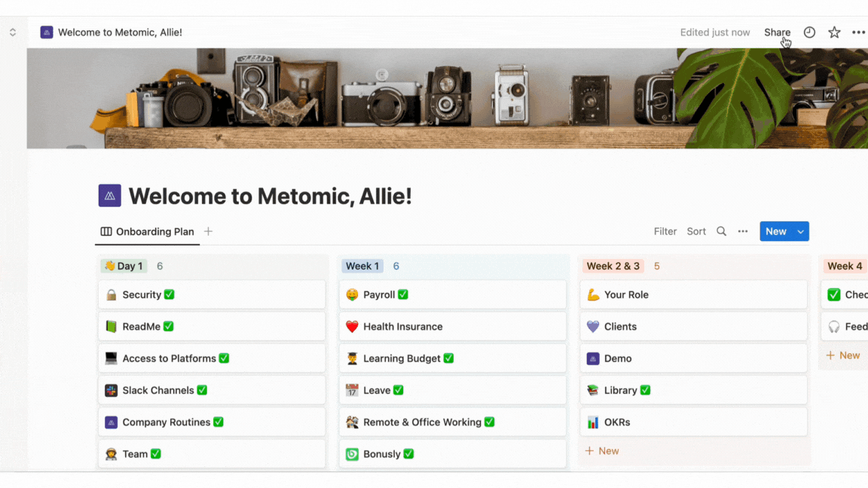868x488 pixels.
Task: Click the database search magnifier icon
Action: [721, 231]
